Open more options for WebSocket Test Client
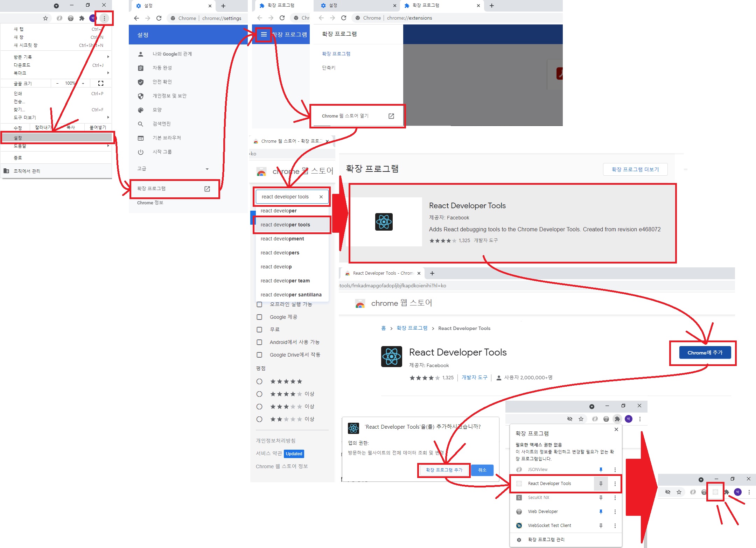This screenshot has height=548, width=756. [615, 526]
